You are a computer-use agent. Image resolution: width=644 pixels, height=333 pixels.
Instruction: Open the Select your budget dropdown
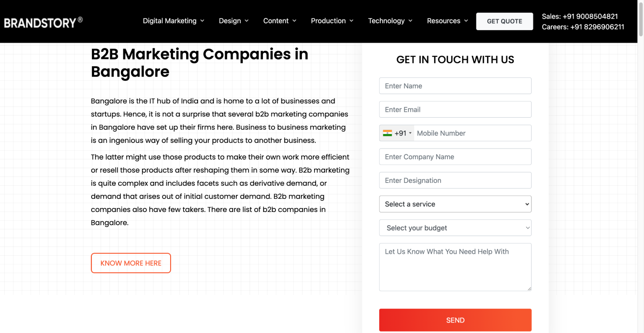click(455, 228)
